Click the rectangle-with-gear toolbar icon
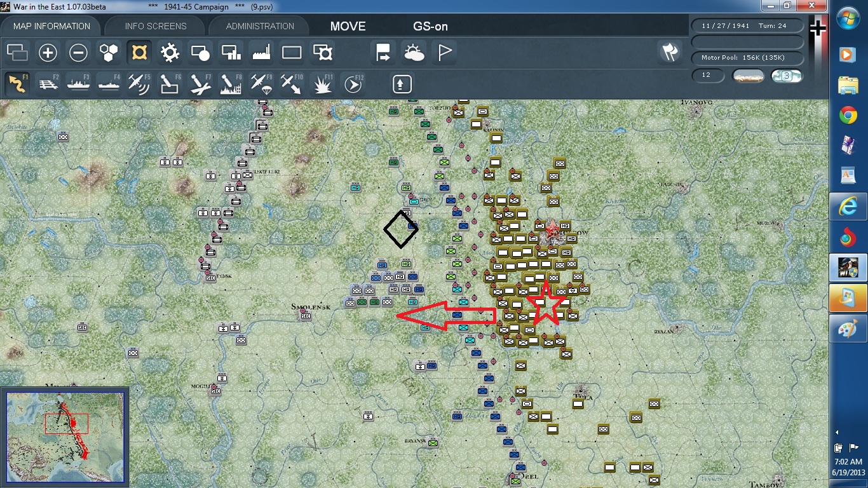The image size is (868, 488). coord(322,52)
